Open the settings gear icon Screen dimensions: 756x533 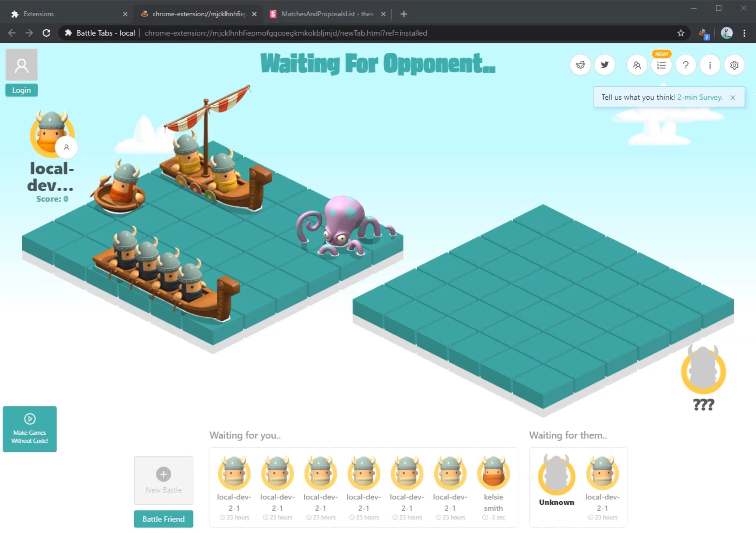point(734,65)
